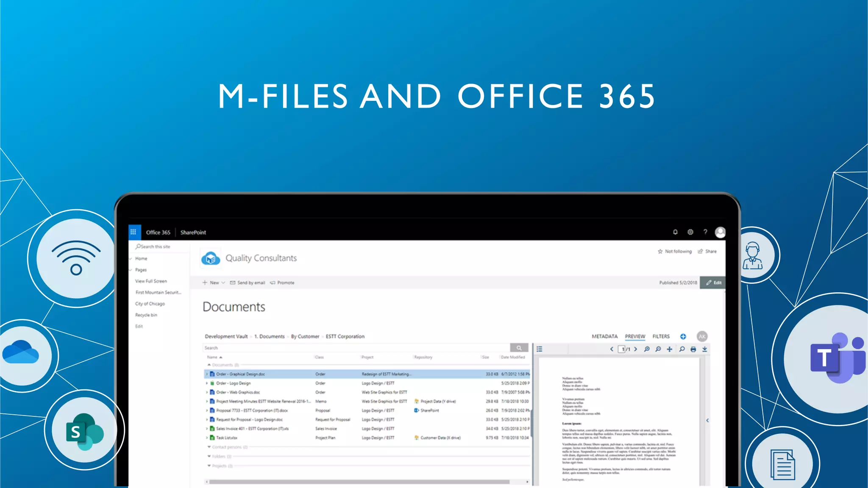Click SharePoint in the top bar
Screen dimensions: 868x488
193,232
